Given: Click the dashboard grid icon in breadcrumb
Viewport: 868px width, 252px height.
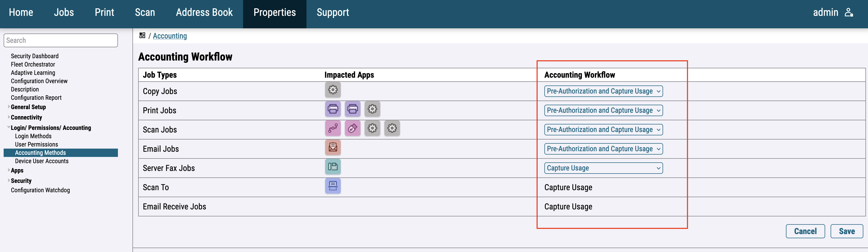Looking at the screenshot, I should 142,35.
